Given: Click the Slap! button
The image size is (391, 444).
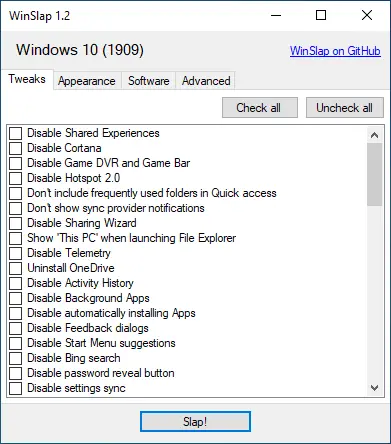Looking at the screenshot, I should (x=195, y=422).
